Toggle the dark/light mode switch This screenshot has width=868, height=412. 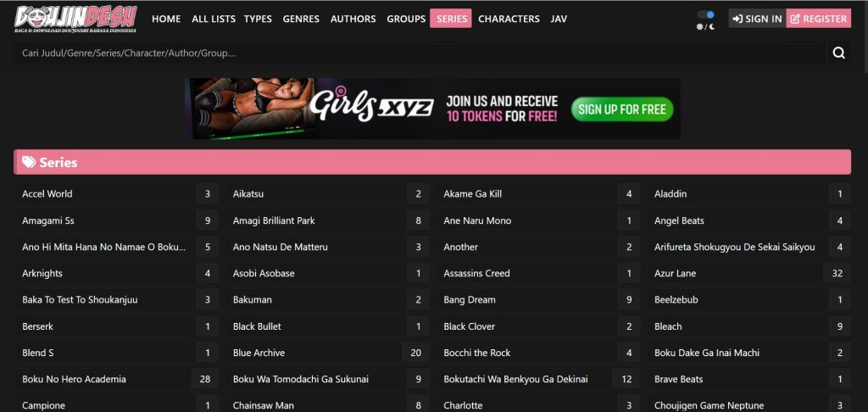click(x=705, y=14)
